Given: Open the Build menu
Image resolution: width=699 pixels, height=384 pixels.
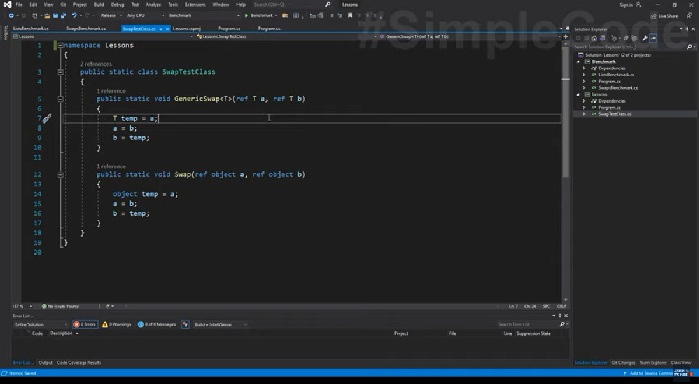Looking at the screenshot, I should (x=99, y=4).
